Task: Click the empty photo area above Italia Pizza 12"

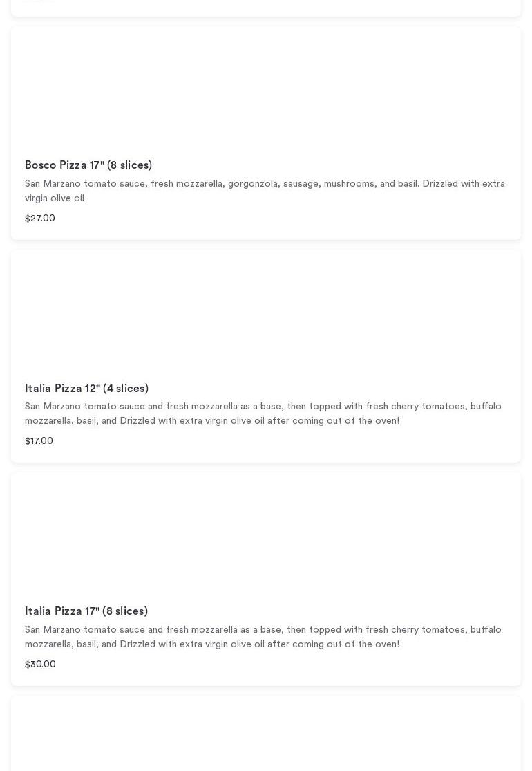Action: (266, 311)
